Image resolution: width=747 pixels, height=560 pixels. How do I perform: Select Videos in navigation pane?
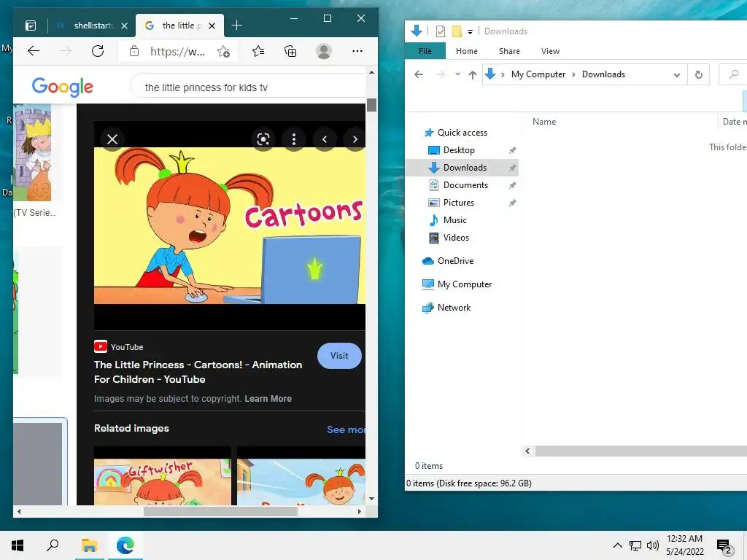point(456,238)
